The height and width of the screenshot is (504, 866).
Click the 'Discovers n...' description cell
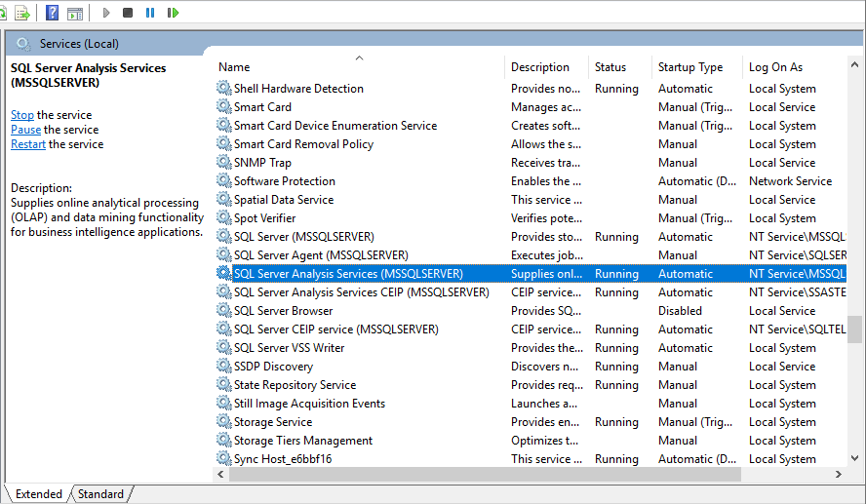544,367
